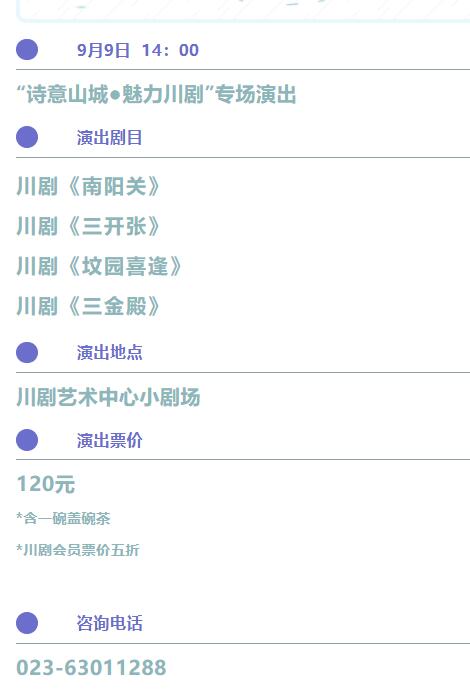Click the 咨询电话 section heading
Viewport: 470px width, 691px height.
[x=109, y=623]
